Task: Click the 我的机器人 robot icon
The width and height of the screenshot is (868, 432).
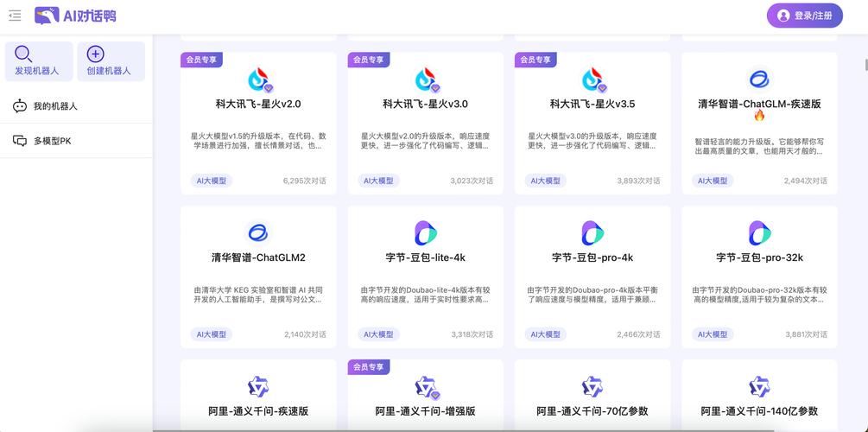Action: pos(20,106)
